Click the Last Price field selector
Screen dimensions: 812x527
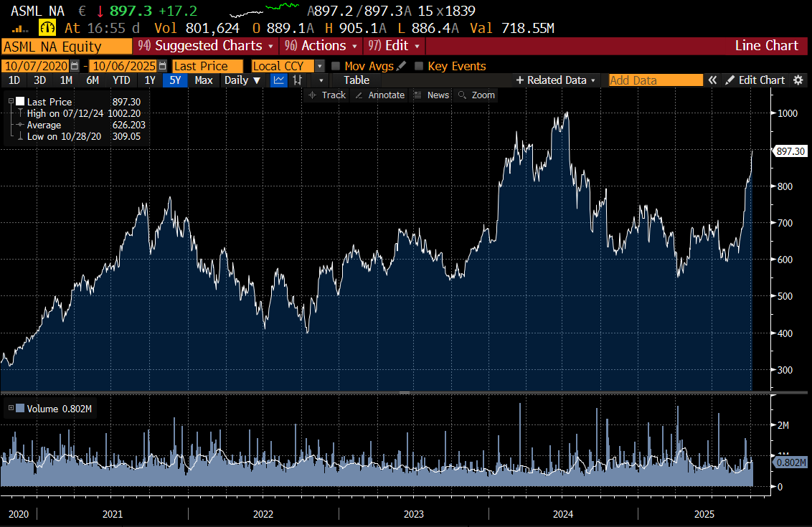[207, 66]
